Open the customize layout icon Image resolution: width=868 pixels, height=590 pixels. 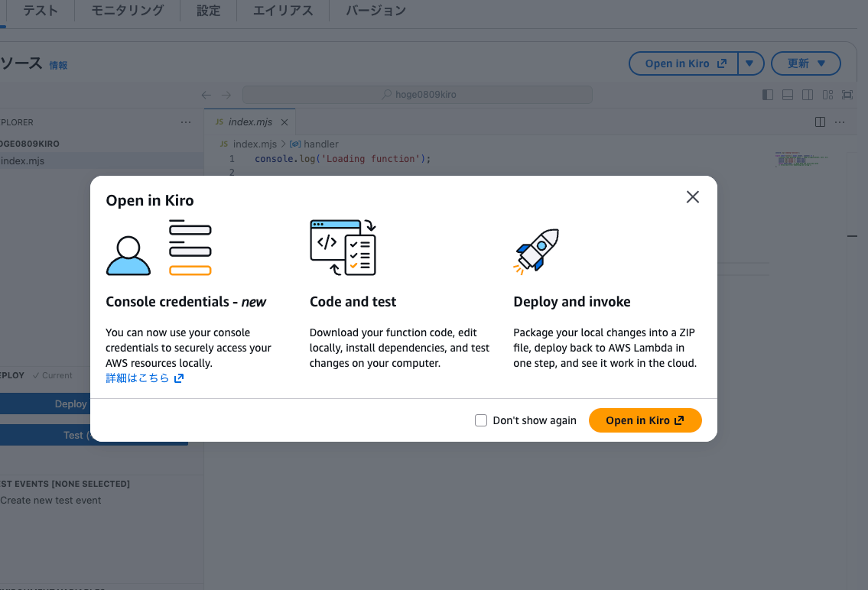click(827, 95)
